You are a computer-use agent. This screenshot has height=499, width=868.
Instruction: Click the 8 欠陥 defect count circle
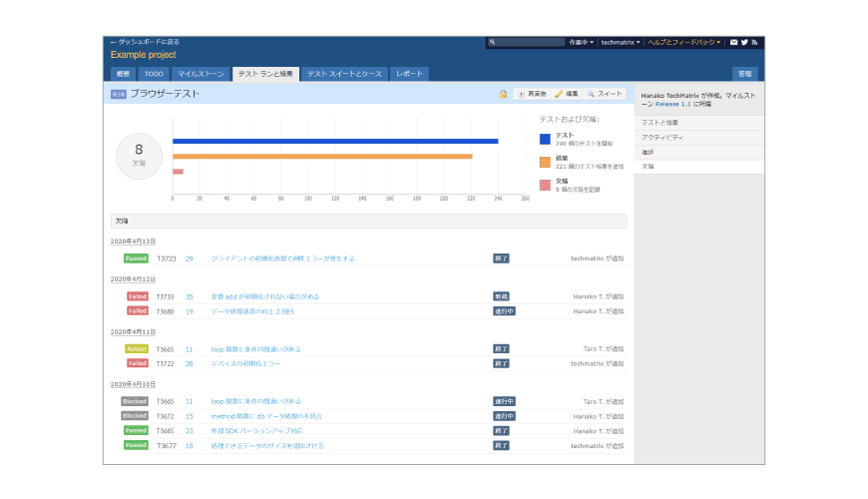(x=139, y=156)
